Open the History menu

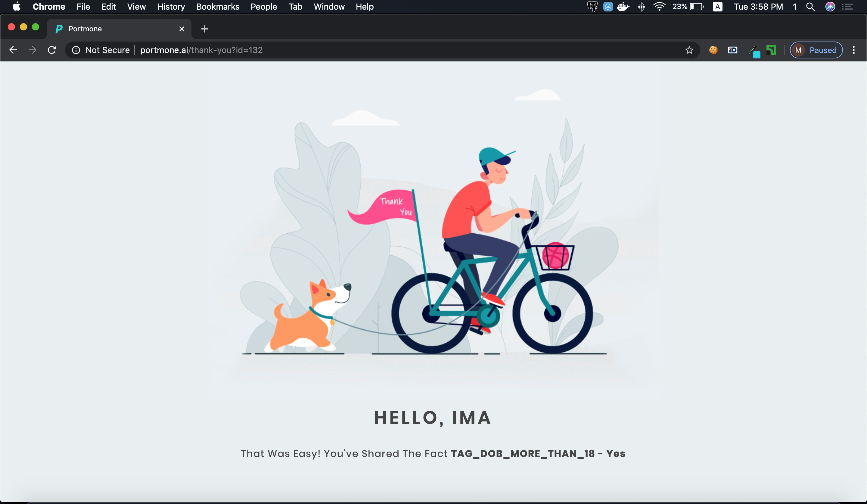pyautogui.click(x=171, y=7)
